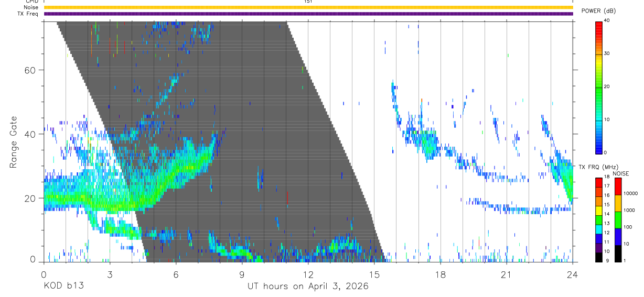
Task: Click the 'UT hours on April 3, 2026' label
Action: (x=308, y=287)
